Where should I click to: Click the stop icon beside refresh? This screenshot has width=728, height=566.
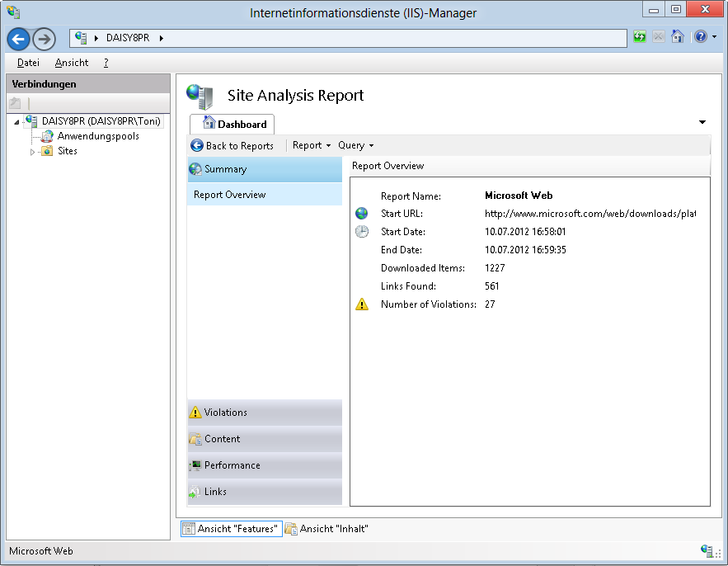coord(658,37)
